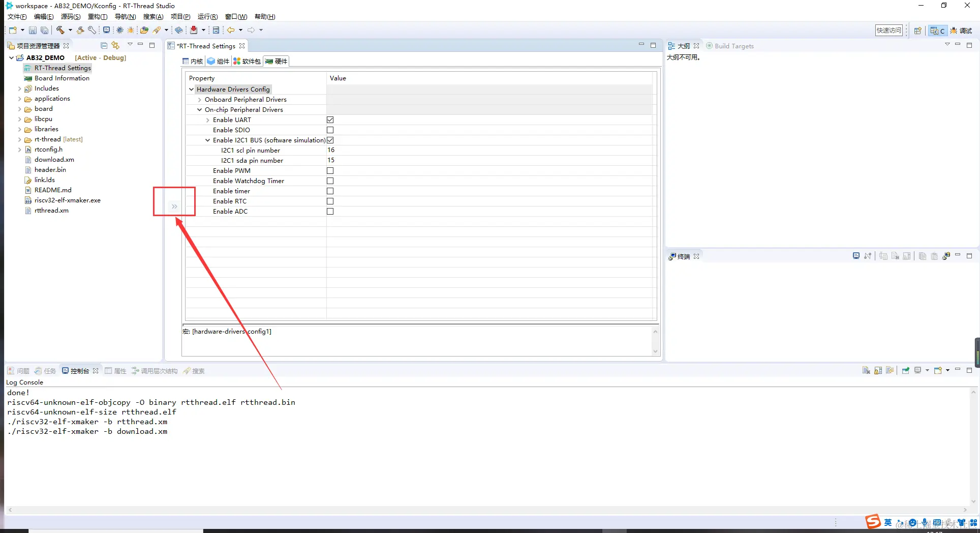
Task: Uncheck Enable I2C1 BUS software simulation
Action: [330, 140]
